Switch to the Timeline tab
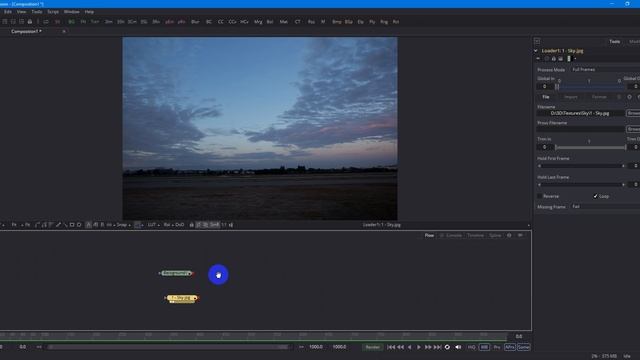Image resolution: width=640 pixels, height=360 pixels. point(475,236)
